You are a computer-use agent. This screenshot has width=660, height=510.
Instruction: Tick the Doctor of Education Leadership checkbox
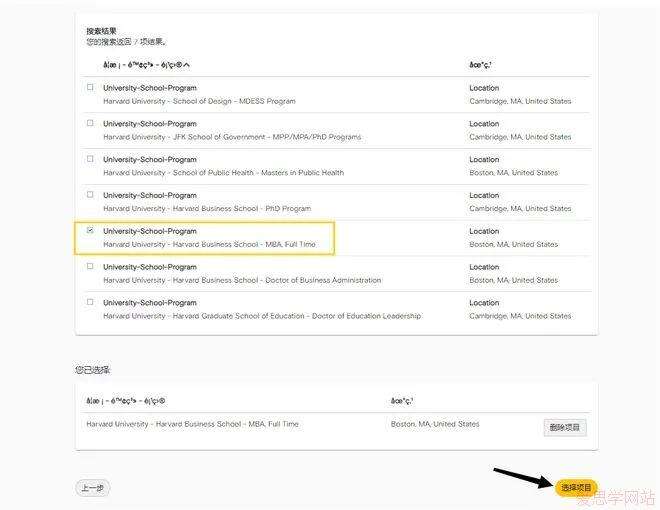click(90, 302)
